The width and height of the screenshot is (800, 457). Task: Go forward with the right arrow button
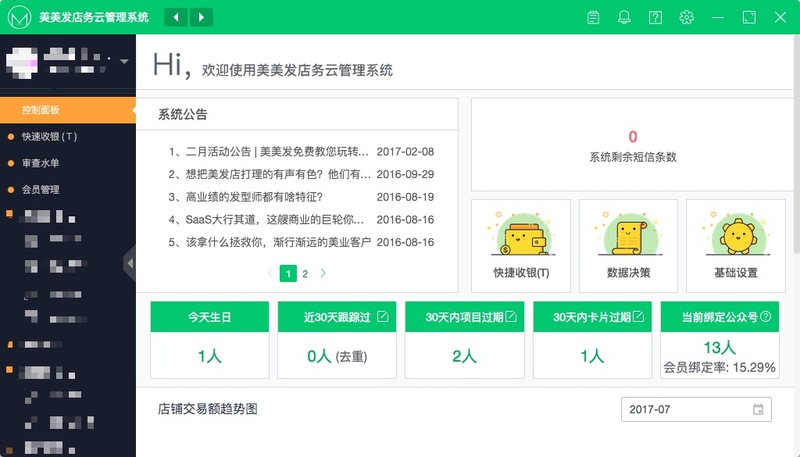pyautogui.click(x=201, y=17)
